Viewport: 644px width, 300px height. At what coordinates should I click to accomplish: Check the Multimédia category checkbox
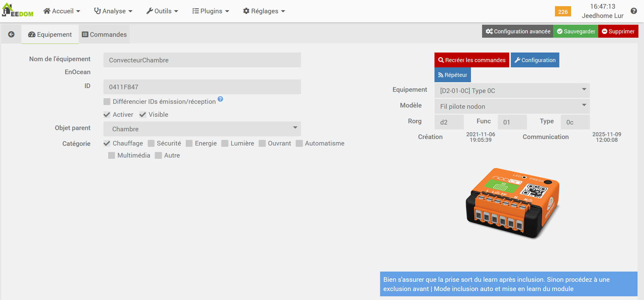point(112,155)
